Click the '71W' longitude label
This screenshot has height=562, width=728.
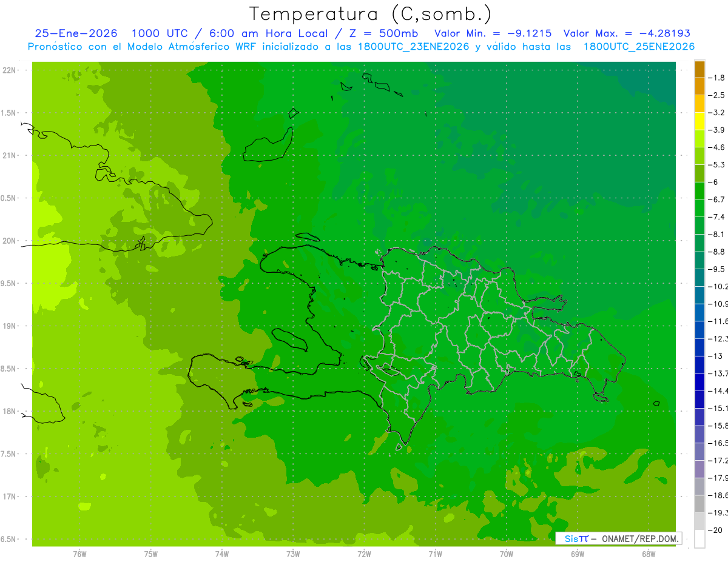(435, 554)
